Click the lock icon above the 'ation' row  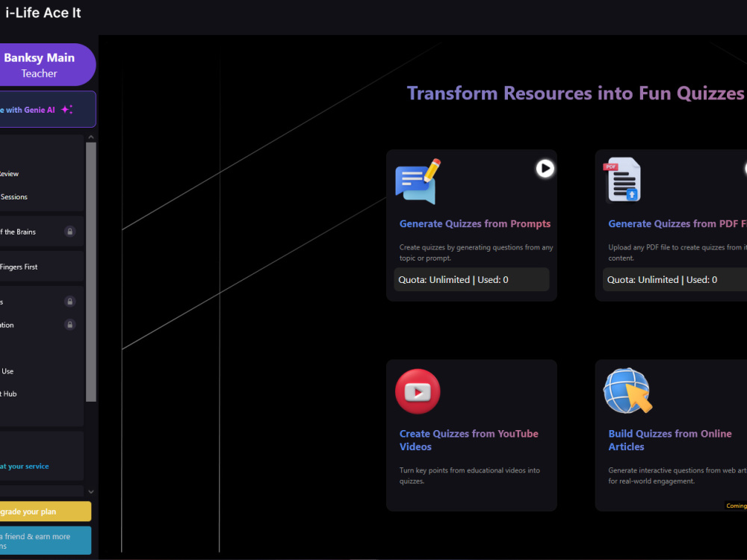tap(70, 302)
